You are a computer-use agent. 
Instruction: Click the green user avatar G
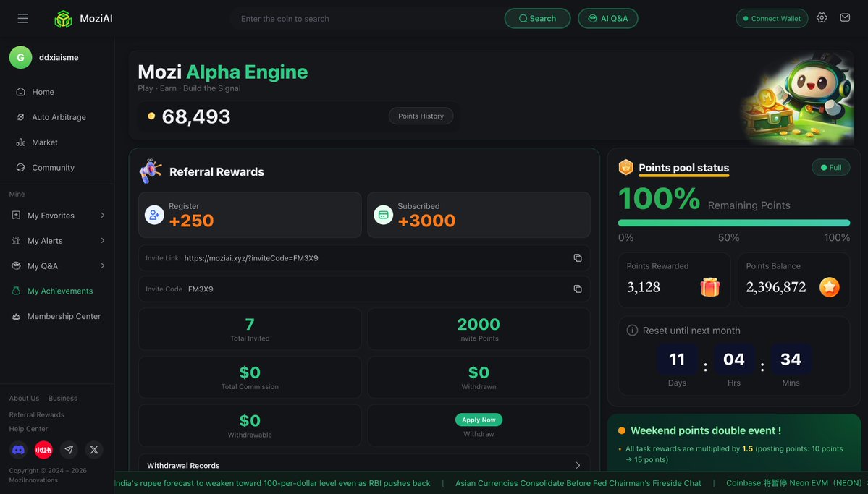tap(20, 58)
